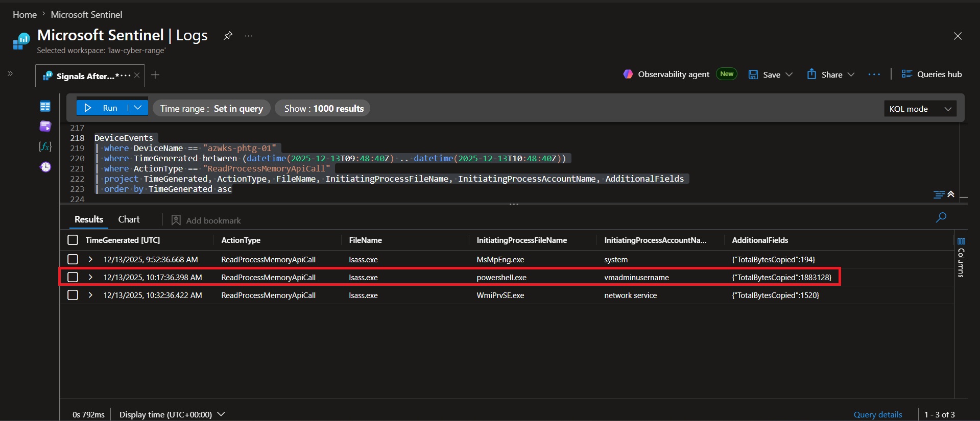The height and width of the screenshot is (421, 980).
Task: Toggle the select-all rows checkbox
Action: pyautogui.click(x=73, y=240)
